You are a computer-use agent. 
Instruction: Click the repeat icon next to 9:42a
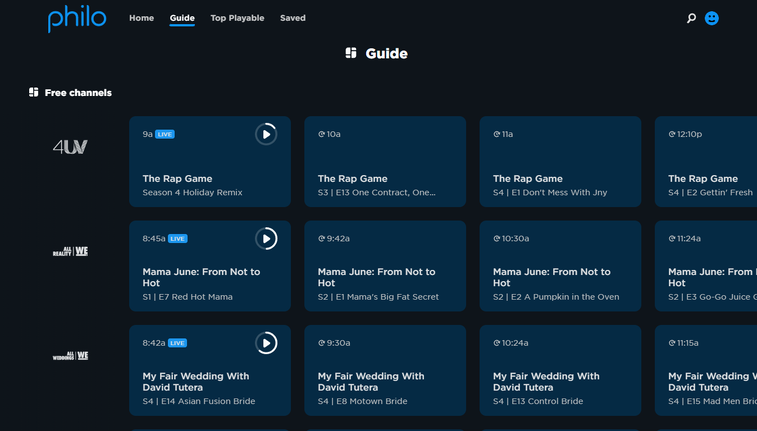[x=322, y=238]
